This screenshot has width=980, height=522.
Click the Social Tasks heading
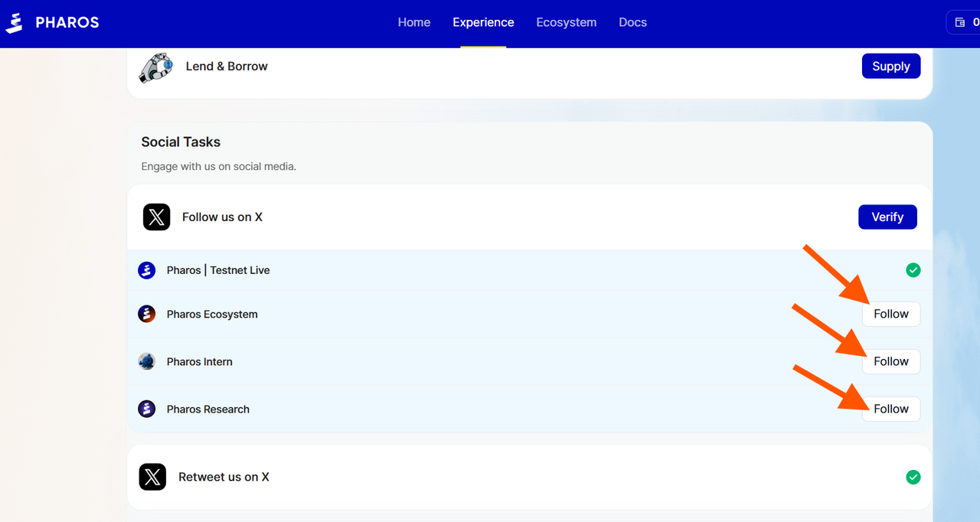click(181, 142)
